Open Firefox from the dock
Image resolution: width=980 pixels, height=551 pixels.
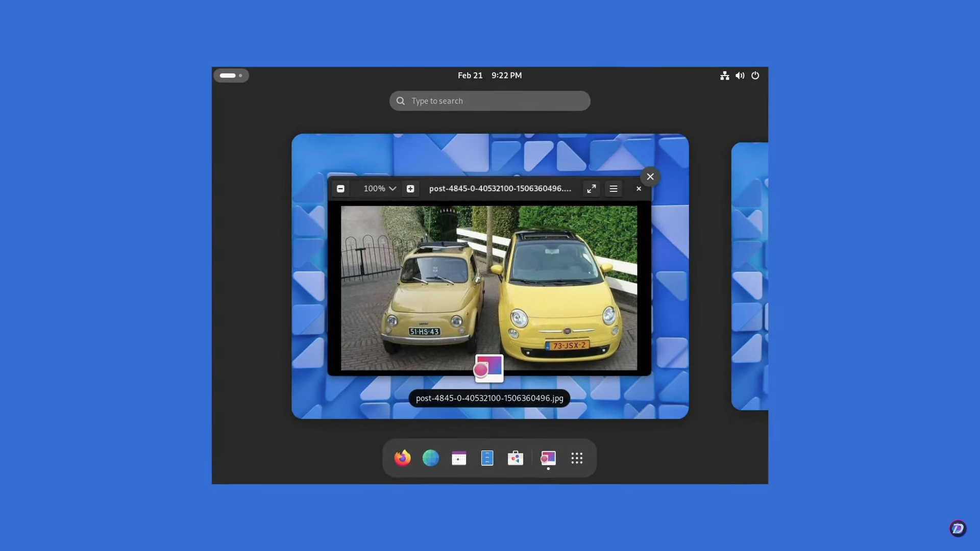[x=402, y=458]
